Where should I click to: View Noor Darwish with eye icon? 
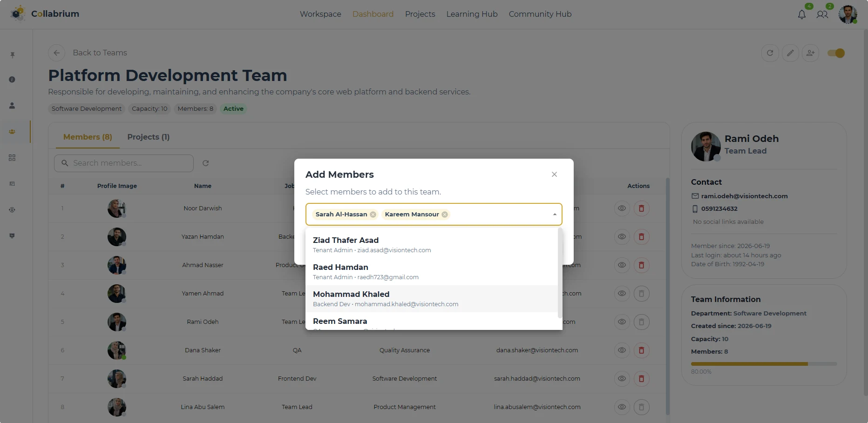click(x=622, y=208)
